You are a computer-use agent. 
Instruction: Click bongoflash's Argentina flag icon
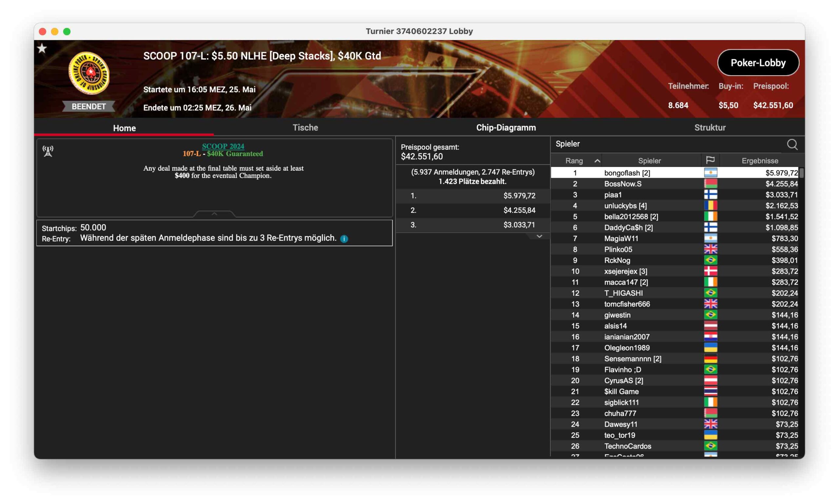[x=710, y=173]
